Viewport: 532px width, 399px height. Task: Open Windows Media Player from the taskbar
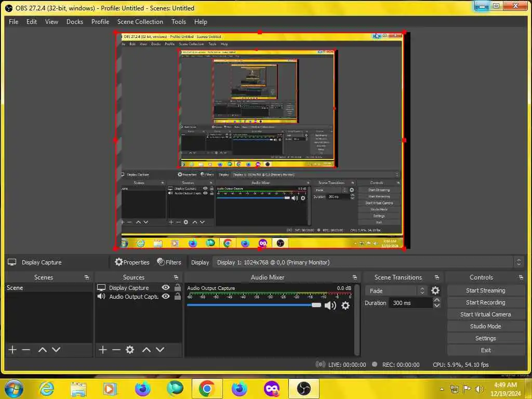pyautogui.click(x=110, y=389)
